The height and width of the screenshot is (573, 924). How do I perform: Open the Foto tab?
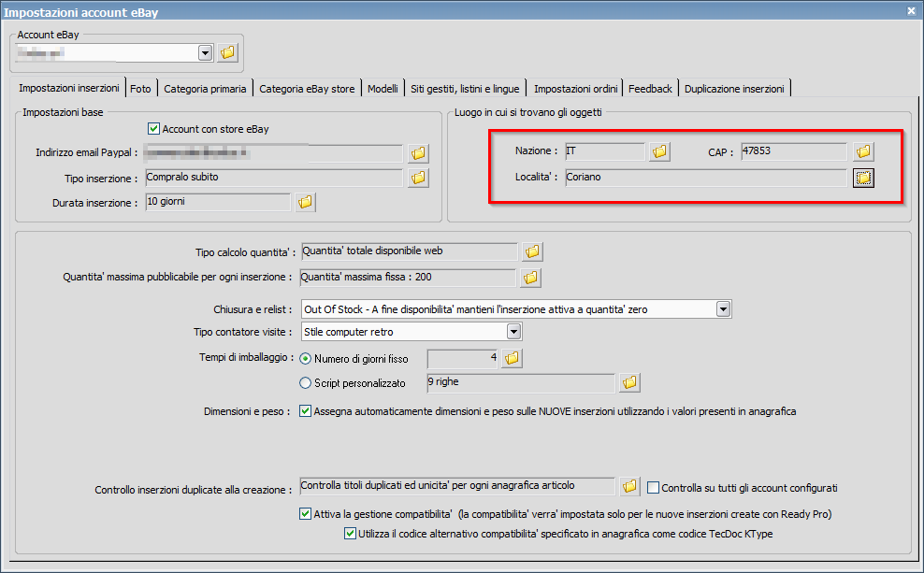click(141, 89)
